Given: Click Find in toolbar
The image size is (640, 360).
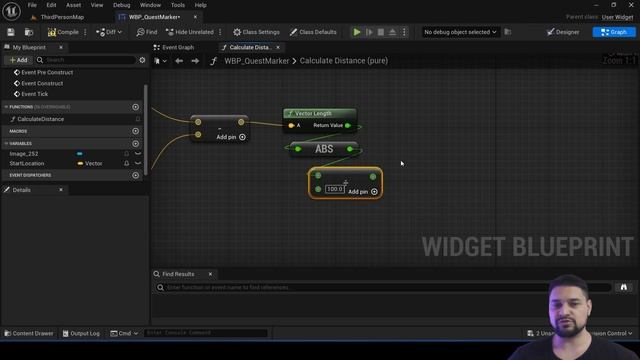Looking at the screenshot, I should (147, 32).
